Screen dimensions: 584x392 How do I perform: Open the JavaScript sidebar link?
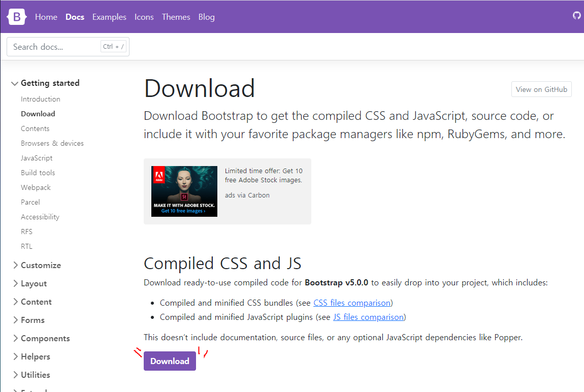click(x=37, y=158)
